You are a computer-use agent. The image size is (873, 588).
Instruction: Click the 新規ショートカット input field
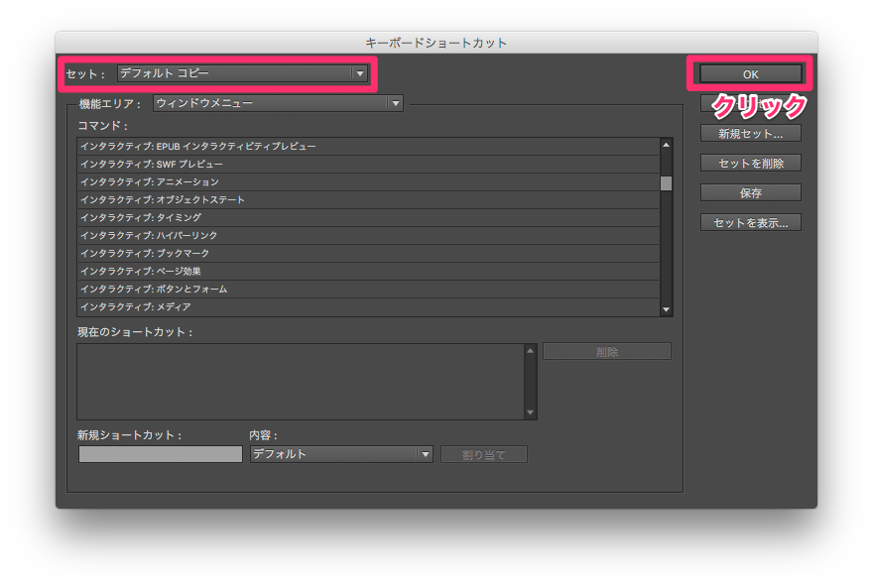159,453
